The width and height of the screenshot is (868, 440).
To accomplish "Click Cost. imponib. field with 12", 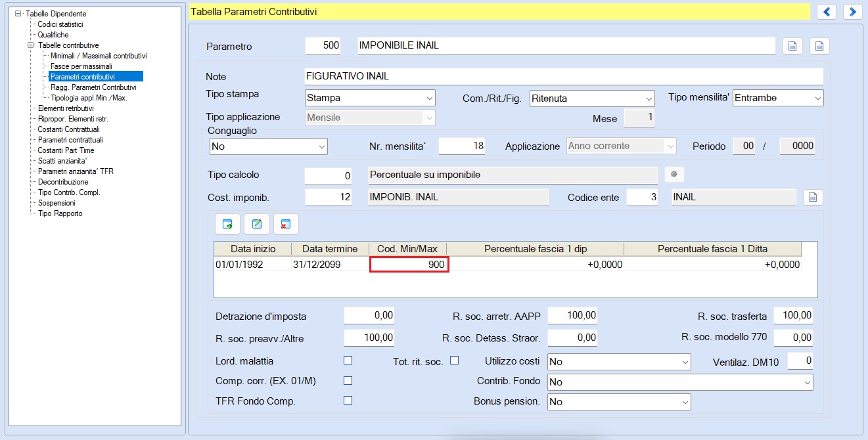I will coord(328,197).
